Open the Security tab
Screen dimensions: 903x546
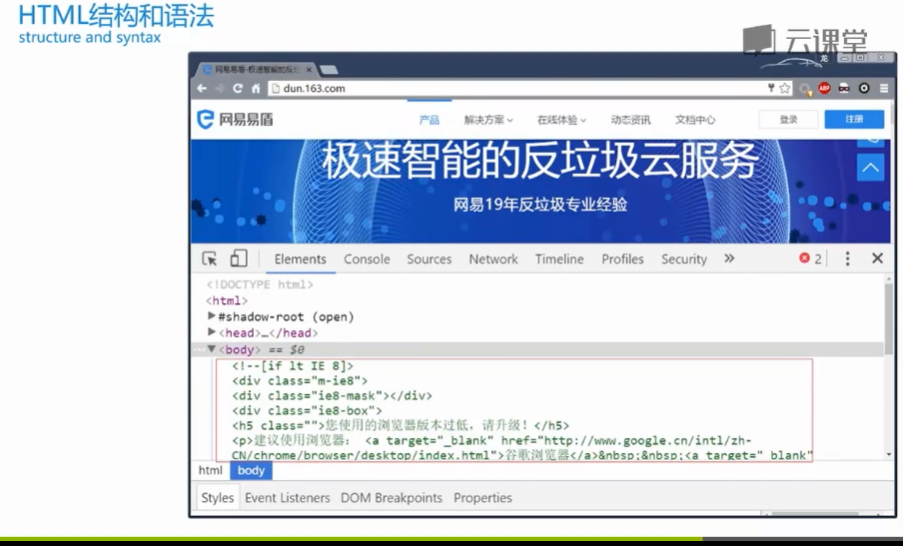684,259
